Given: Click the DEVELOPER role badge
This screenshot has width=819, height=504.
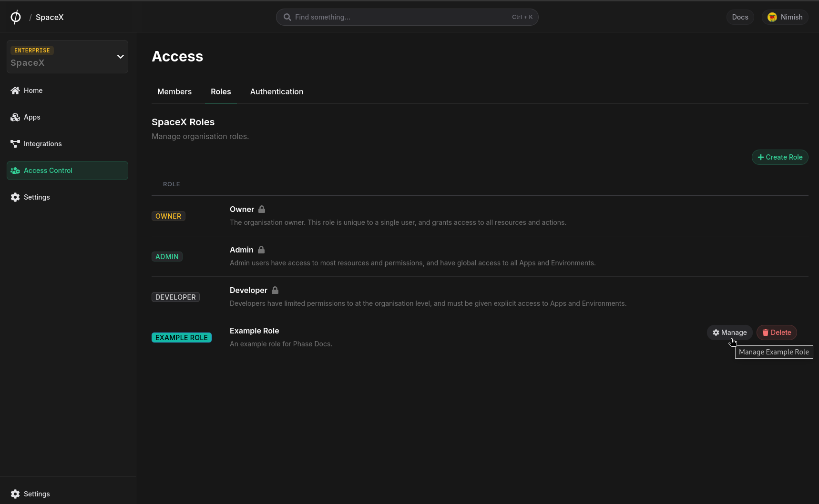Looking at the screenshot, I should pos(175,297).
